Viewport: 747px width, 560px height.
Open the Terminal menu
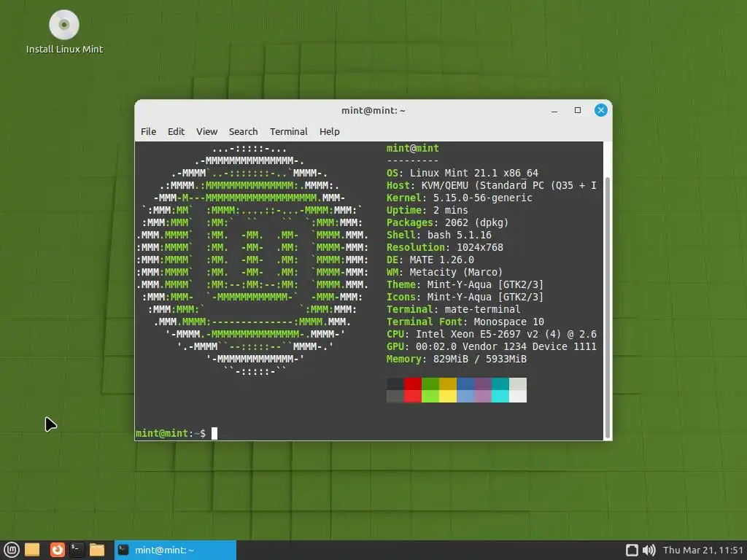[289, 131]
